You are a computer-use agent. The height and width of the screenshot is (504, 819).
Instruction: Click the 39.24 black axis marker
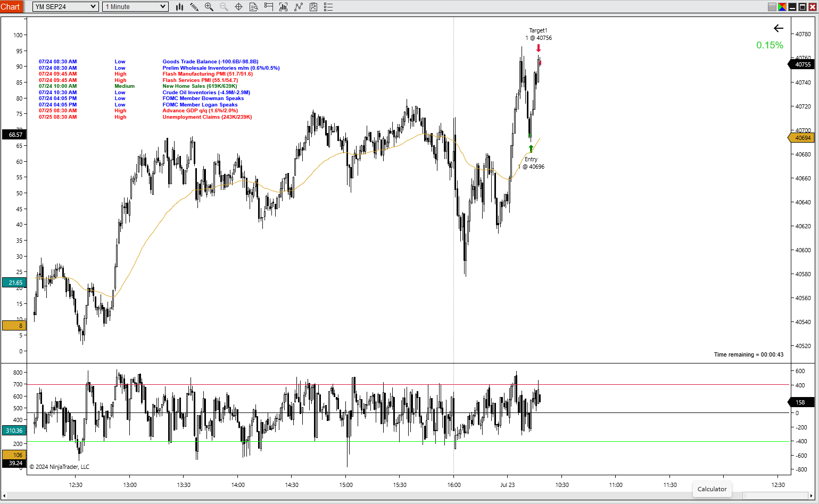tap(14, 463)
